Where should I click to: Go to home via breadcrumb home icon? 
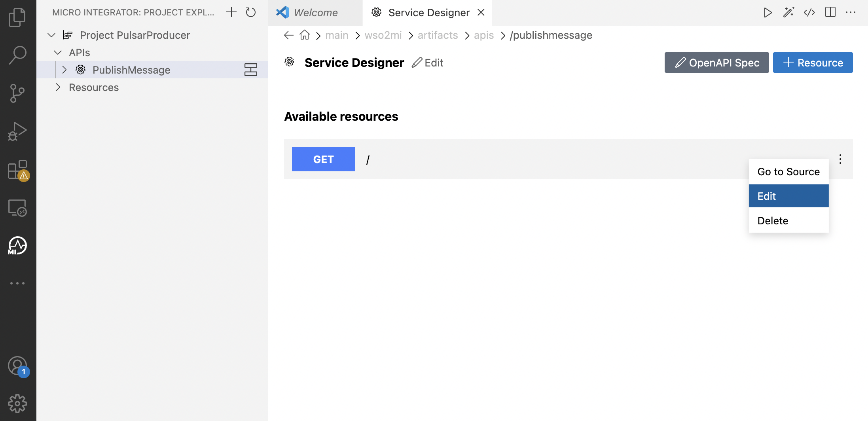[305, 35]
